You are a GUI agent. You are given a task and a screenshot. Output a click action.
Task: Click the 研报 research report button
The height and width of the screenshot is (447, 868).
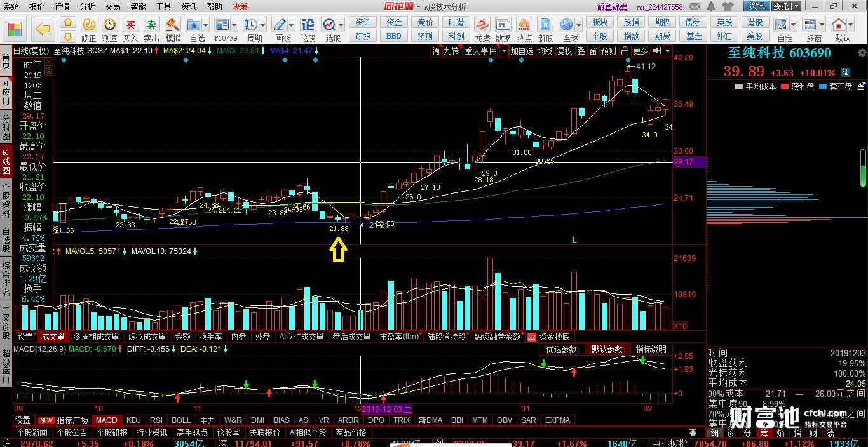click(x=363, y=36)
